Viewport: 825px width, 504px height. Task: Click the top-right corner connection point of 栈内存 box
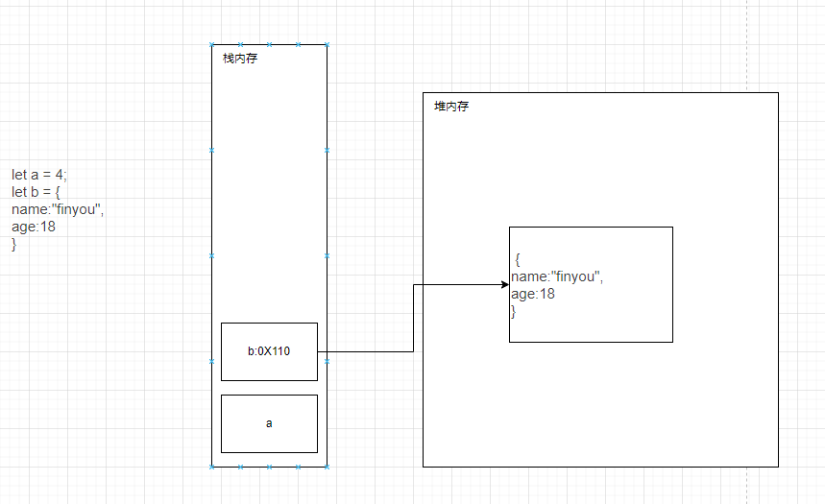(327, 44)
